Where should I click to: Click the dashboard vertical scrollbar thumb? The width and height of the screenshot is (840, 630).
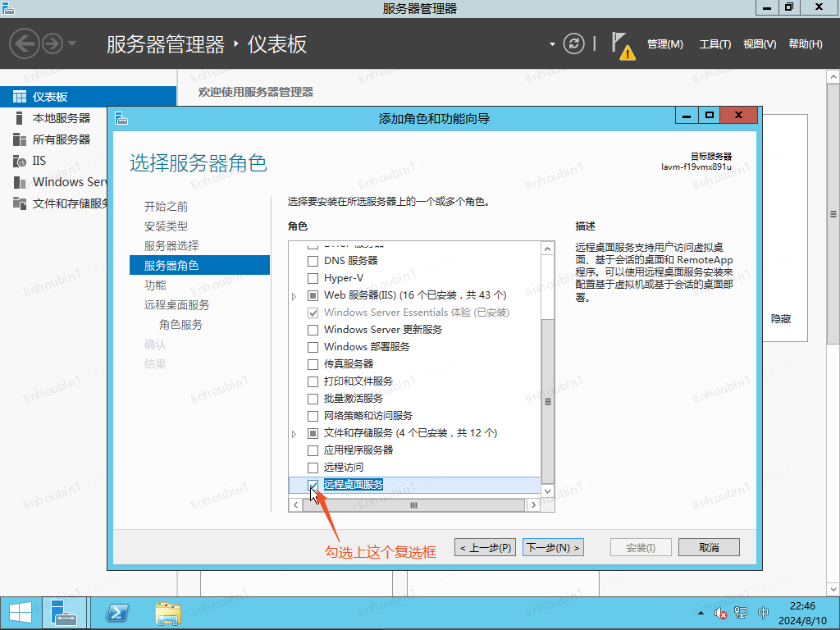(x=833, y=214)
